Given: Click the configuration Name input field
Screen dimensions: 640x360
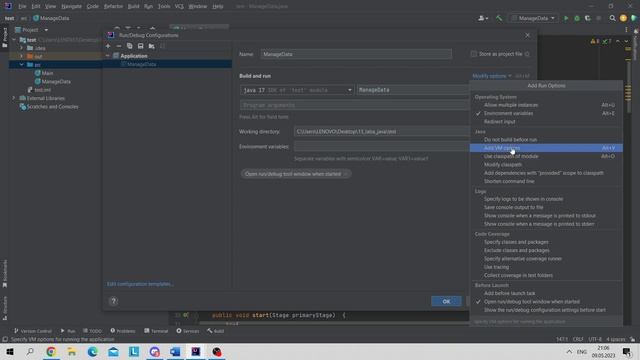Looking at the screenshot, I should [356, 54].
